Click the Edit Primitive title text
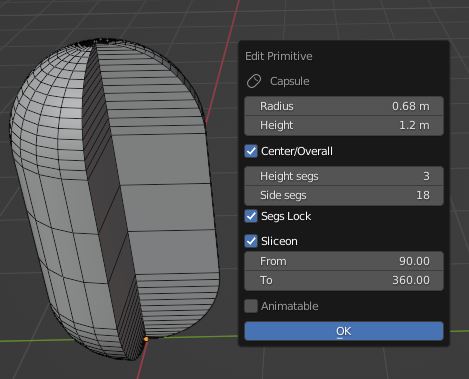Viewport: 469px width, 379px height. 279,56
